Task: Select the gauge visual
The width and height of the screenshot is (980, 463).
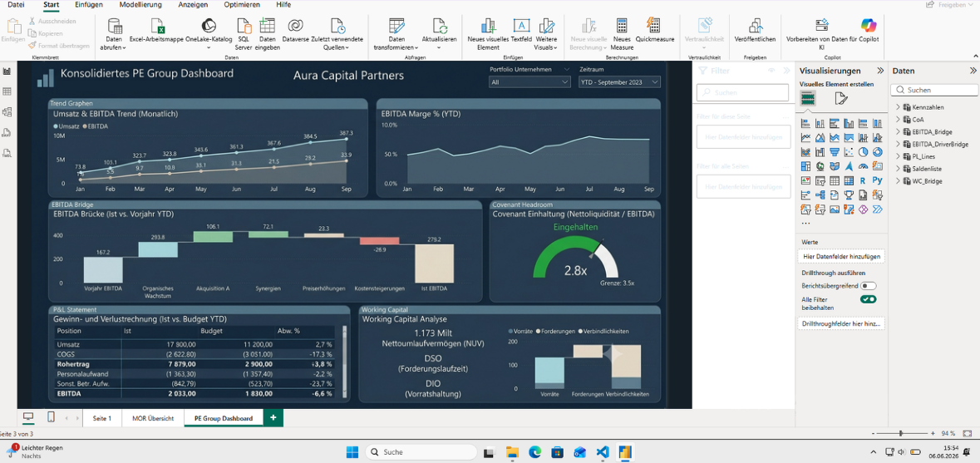Action: click(x=863, y=166)
